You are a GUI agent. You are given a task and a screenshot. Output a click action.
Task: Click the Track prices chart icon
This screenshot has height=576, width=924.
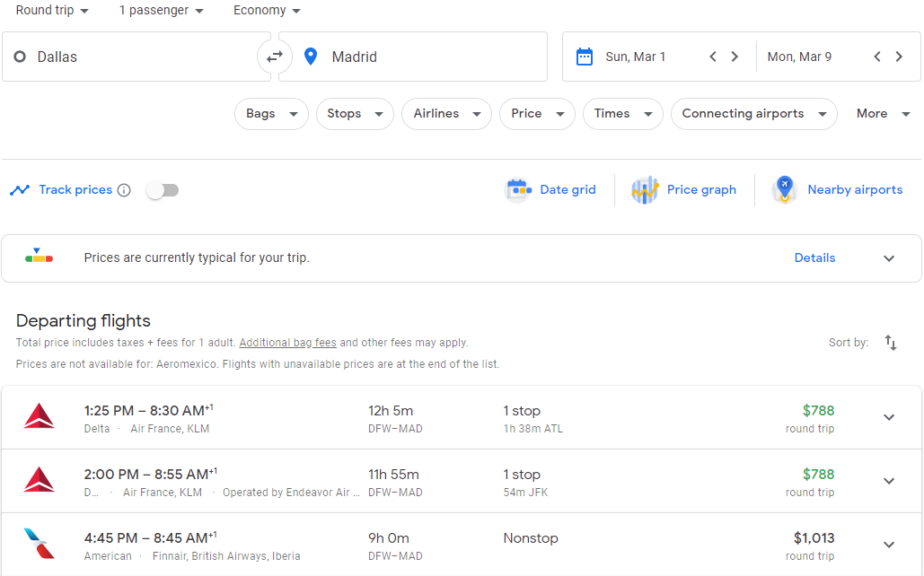click(x=20, y=189)
